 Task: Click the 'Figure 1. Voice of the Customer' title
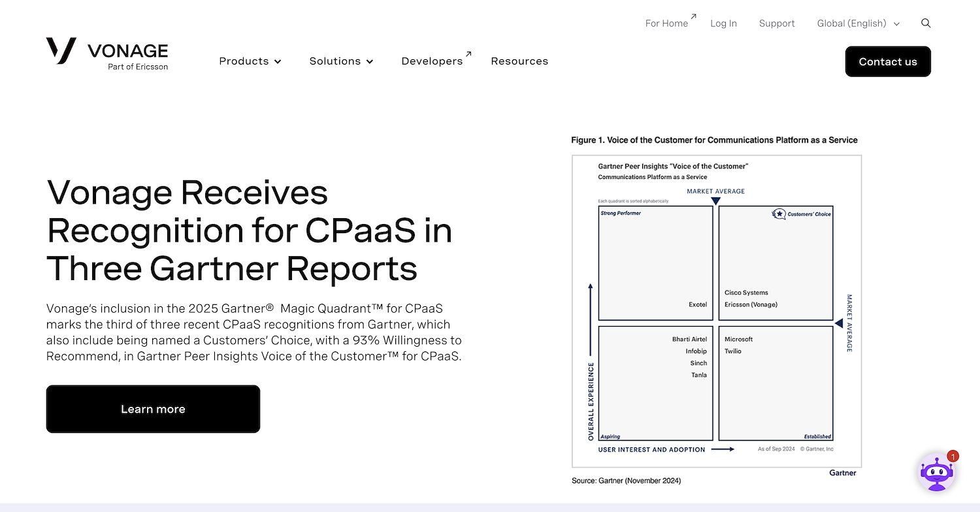click(714, 140)
